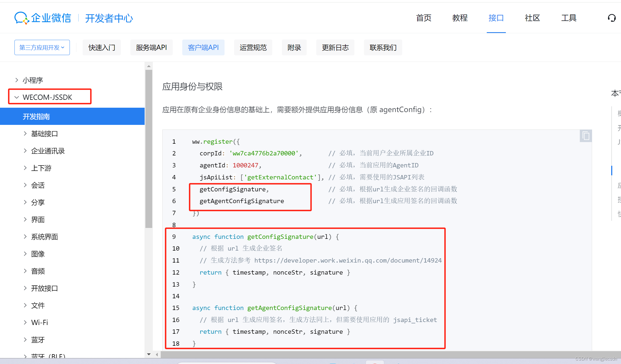The width and height of the screenshot is (621, 364).
Task: Expand the 图像 section
Action: (25, 254)
